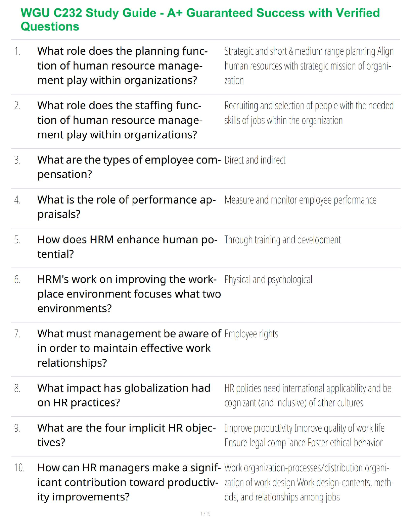Select the question about employee compensation types
The width and height of the screenshot is (411, 532).
[x=129, y=167]
